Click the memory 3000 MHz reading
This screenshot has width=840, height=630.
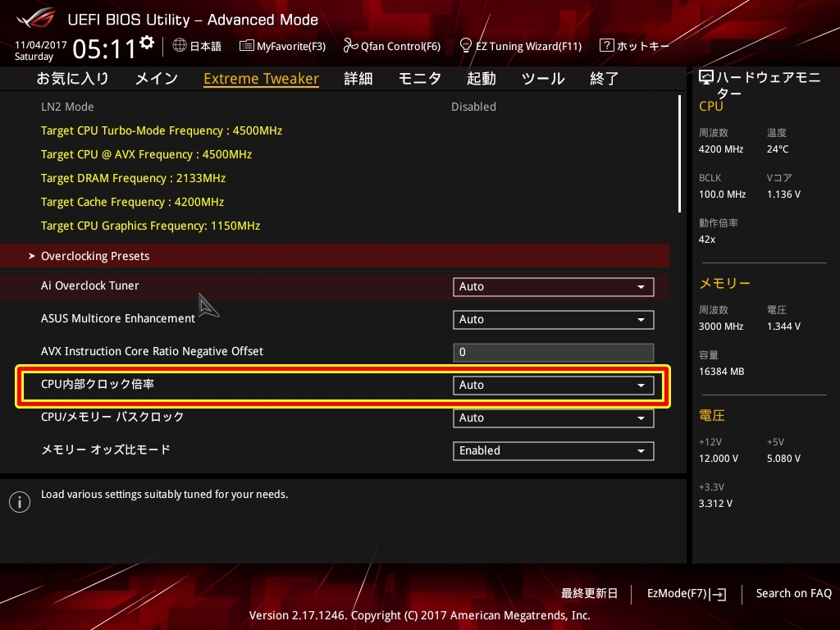tap(721, 326)
